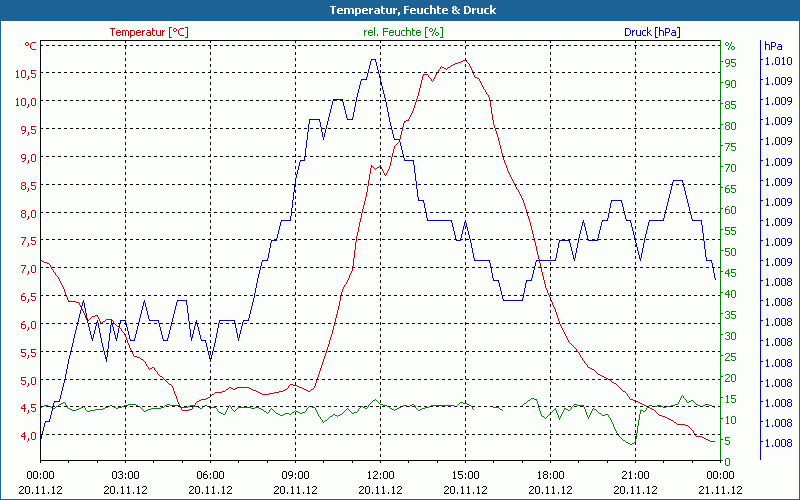Click the "18:00" time axis label
800x500 pixels.
tap(551, 476)
